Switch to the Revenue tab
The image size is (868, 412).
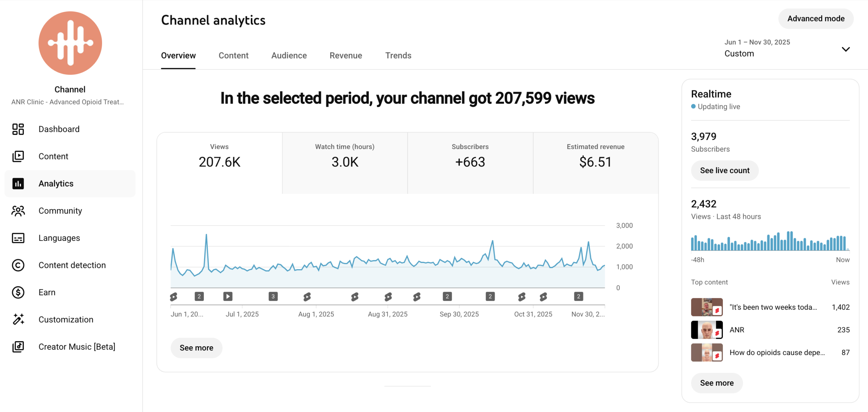pos(346,56)
